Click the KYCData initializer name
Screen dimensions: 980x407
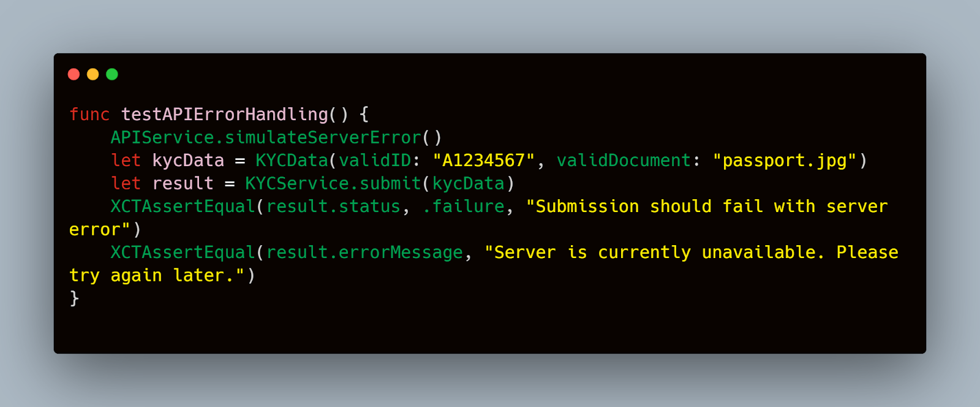tap(292, 161)
